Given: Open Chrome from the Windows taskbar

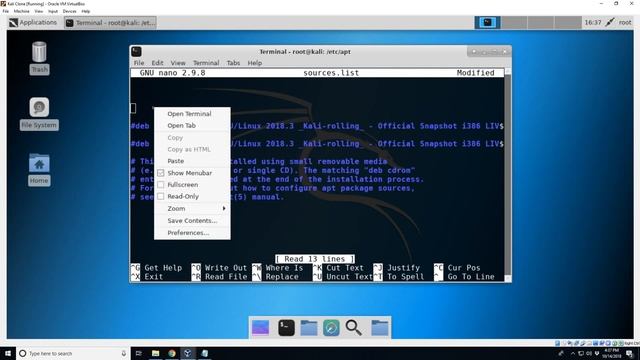Looking at the screenshot, I should [x=171, y=353].
